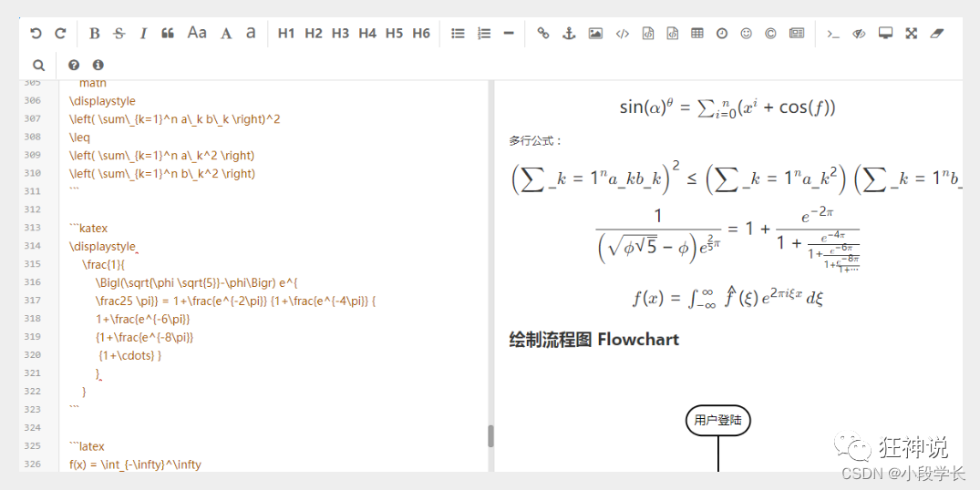
Task: Open the emoji picker smiley icon
Action: point(747,34)
